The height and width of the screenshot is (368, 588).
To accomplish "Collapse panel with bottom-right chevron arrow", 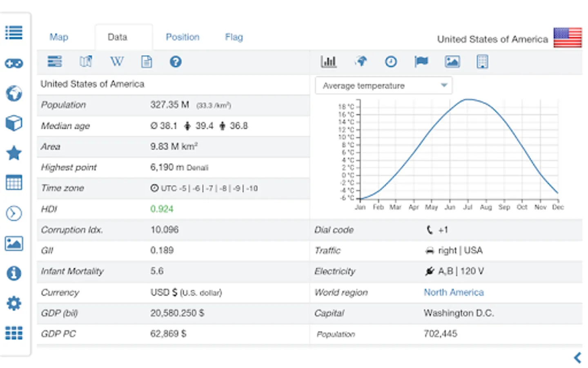I will tap(577, 358).
